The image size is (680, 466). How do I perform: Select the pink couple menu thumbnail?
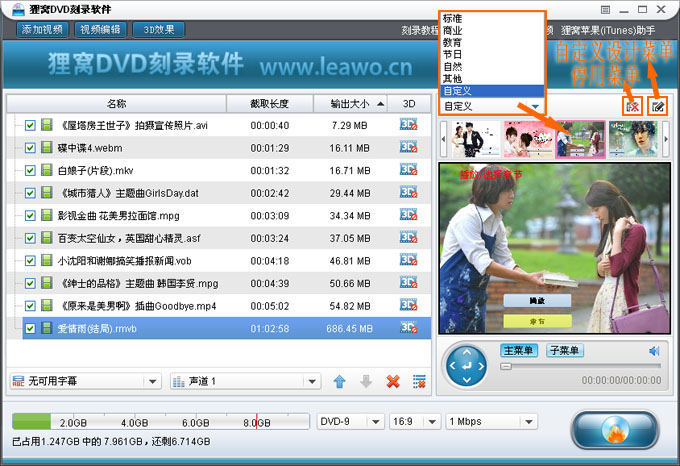[528, 139]
